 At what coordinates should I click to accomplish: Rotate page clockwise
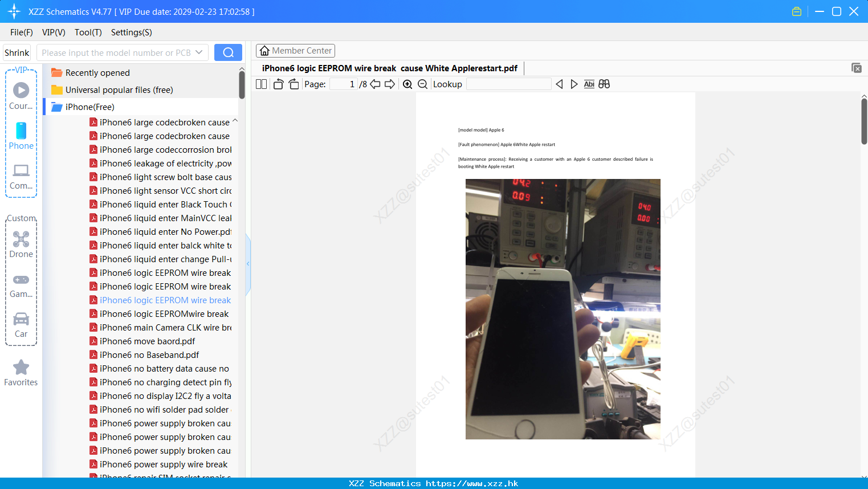coord(294,84)
